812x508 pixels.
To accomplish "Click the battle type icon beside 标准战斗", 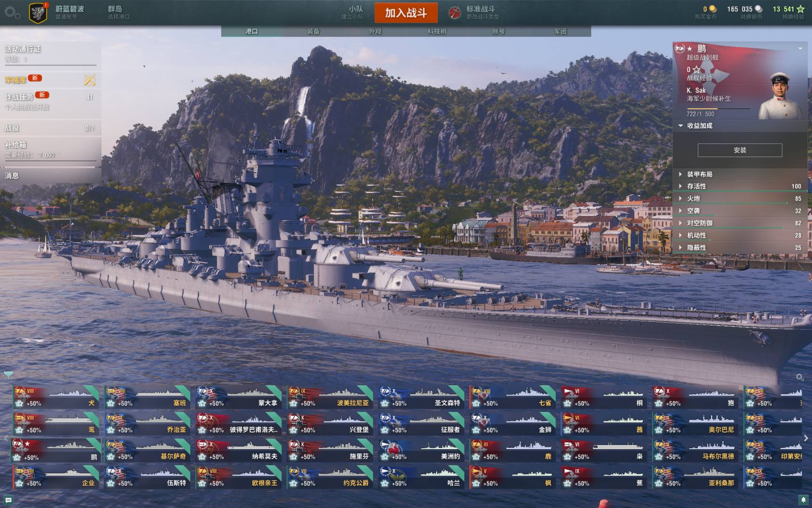I will pos(454,13).
